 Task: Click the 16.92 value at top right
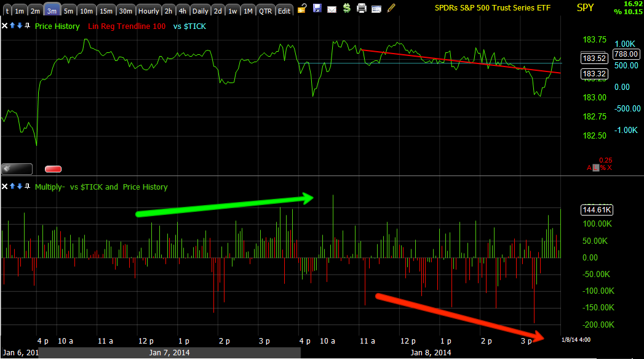(632, 4)
